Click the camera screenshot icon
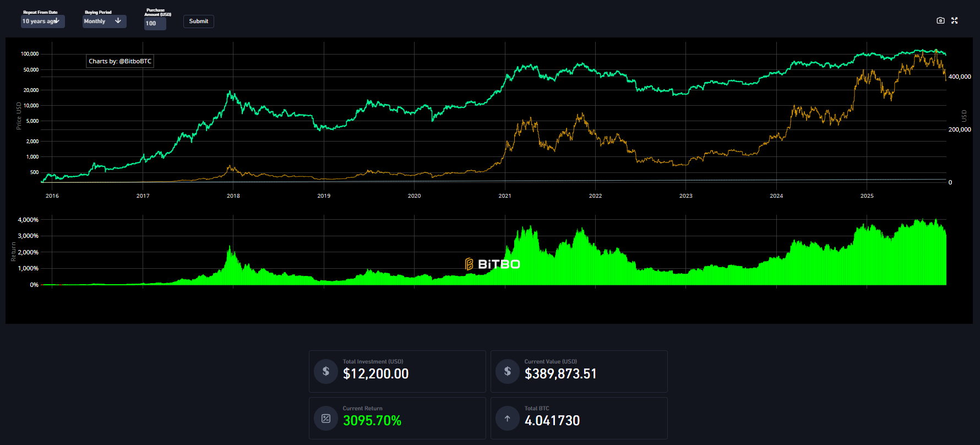 coord(940,20)
